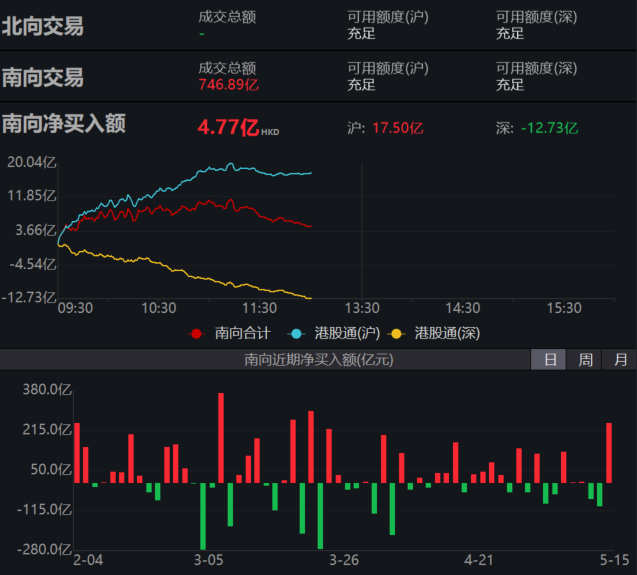637x575 pixels.
Task: Click the 深 -12.73亿 net buy value
Action: coord(549,128)
